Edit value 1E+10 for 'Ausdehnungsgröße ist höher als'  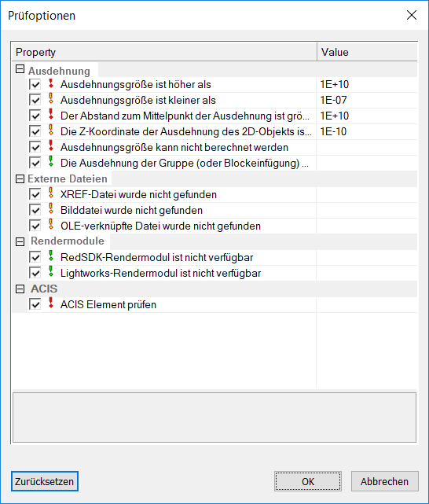[x=367, y=85]
